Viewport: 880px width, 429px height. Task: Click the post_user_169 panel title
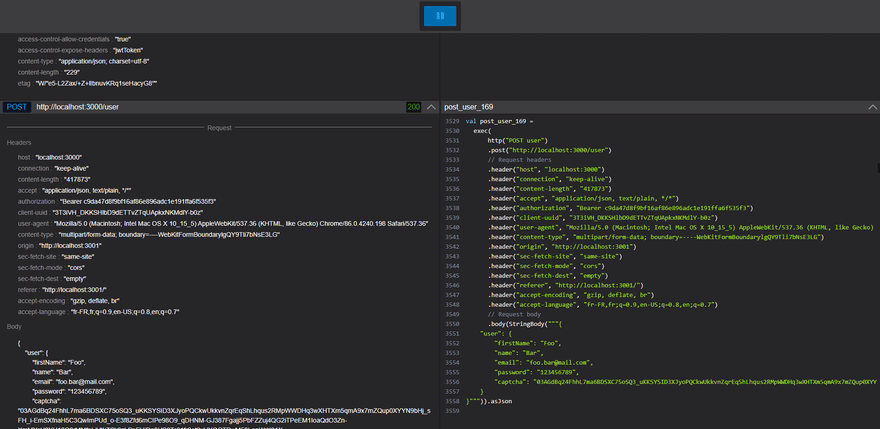tap(468, 107)
